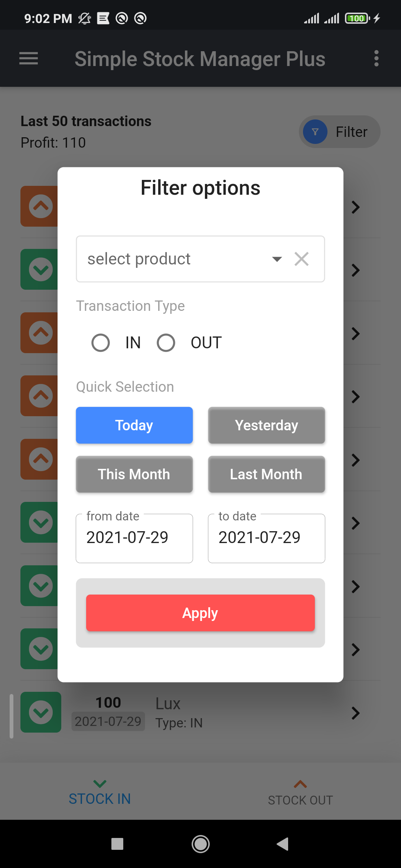Tap the blue funnel Filter icon
Image resolution: width=401 pixels, height=868 pixels.
pyautogui.click(x=315, y=132)
